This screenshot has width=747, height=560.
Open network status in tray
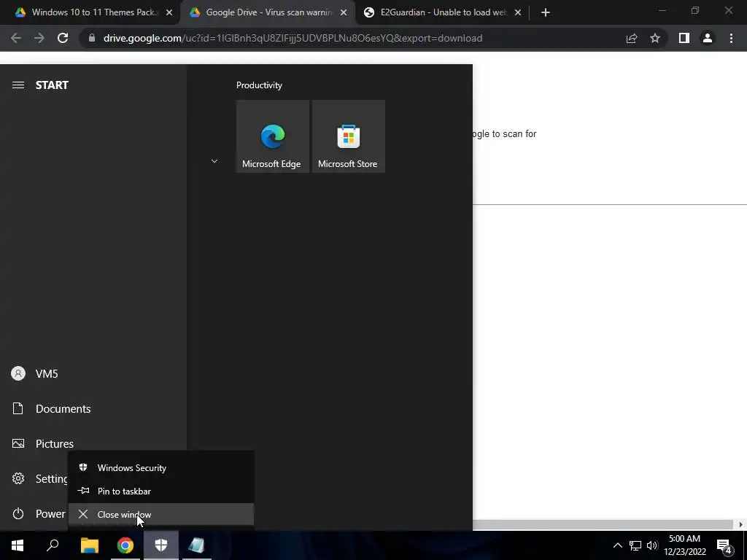pos(635,545)
